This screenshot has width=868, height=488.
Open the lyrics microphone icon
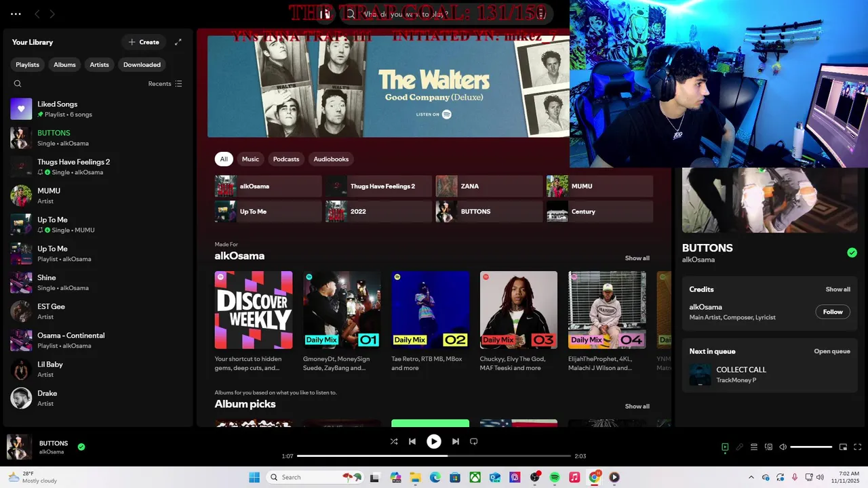tap(740, 447)
